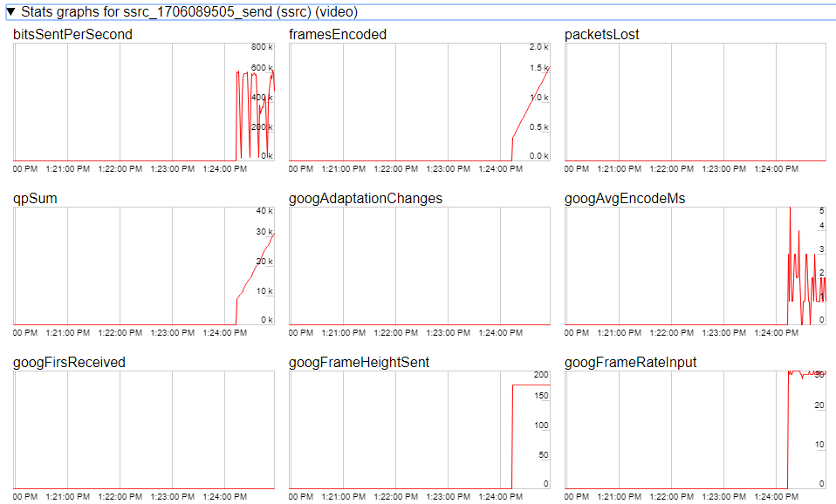
Task: Click the packetsLost title text
Action: [602, 35]
